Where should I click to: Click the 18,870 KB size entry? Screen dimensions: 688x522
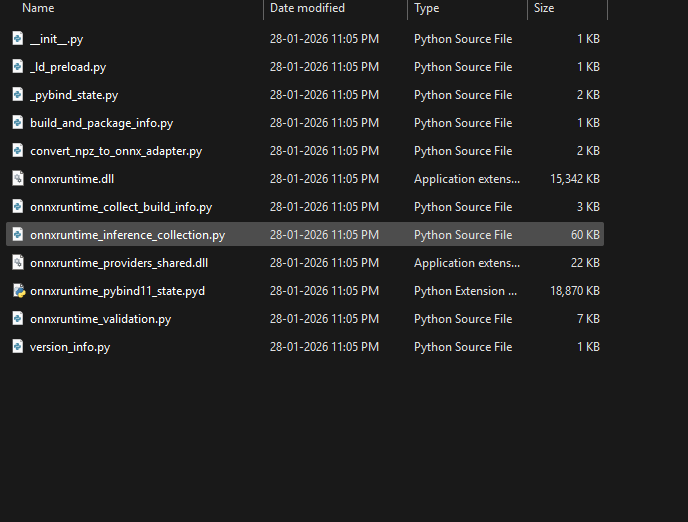pos(574,291)
